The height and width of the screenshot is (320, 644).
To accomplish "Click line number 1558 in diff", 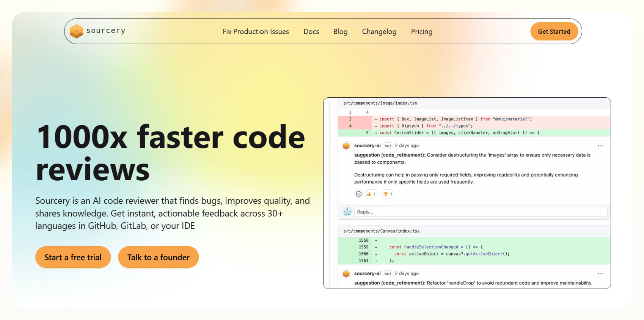I will [363, 240].
